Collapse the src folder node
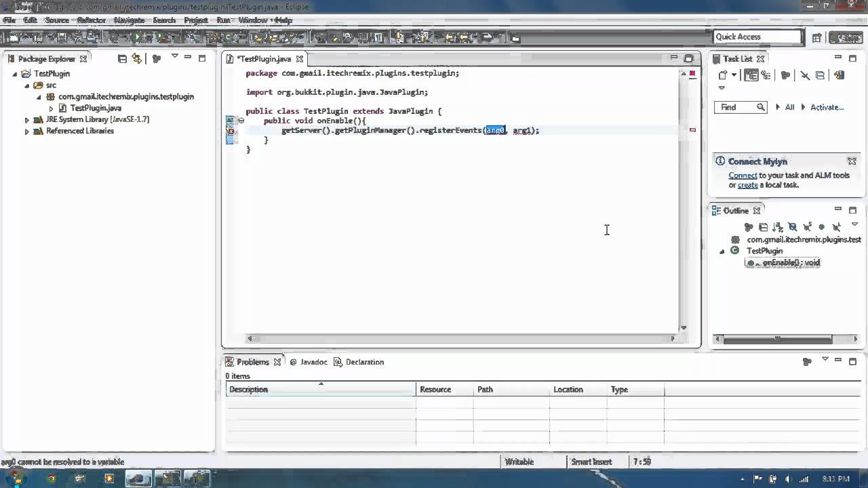Image resolution: width=868 pixels, height=488 pixels. click(27, 85)
